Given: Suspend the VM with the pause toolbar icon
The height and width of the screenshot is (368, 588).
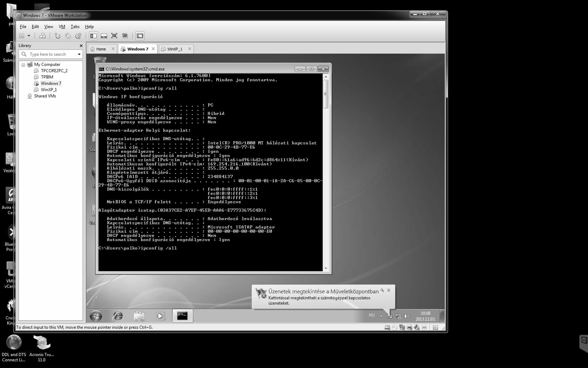Looking at the screenshot, I should coord(22,36).
